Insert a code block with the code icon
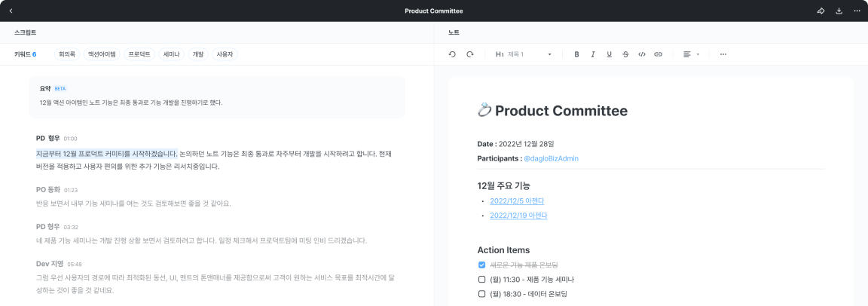868x306 pixels. point(642,54)
